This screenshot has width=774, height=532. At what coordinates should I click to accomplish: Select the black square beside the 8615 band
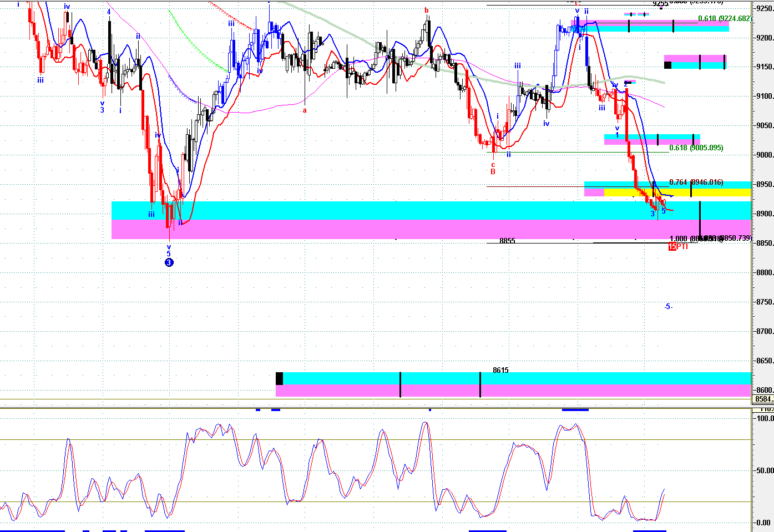point(279,378)
